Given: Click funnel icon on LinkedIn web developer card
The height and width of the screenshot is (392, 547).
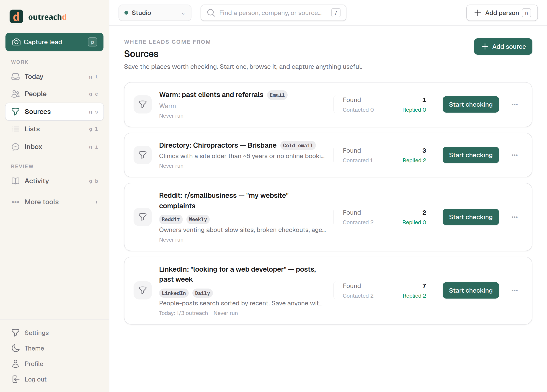Looking at the screenshot, I should click(x=142, y=290).
